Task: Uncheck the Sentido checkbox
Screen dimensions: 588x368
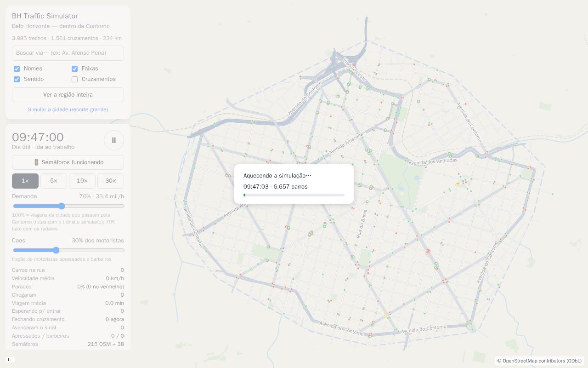Action: [17, 79]
